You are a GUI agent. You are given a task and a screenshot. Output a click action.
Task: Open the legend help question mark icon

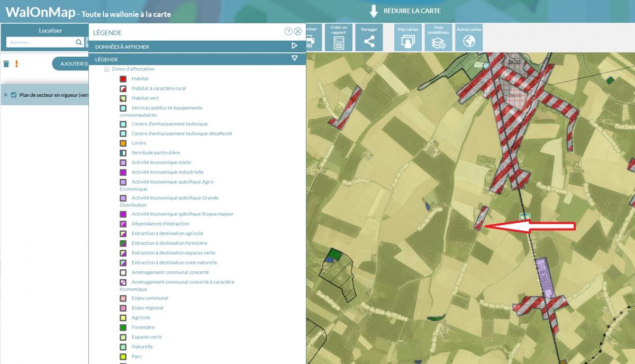tap(288, 32)
